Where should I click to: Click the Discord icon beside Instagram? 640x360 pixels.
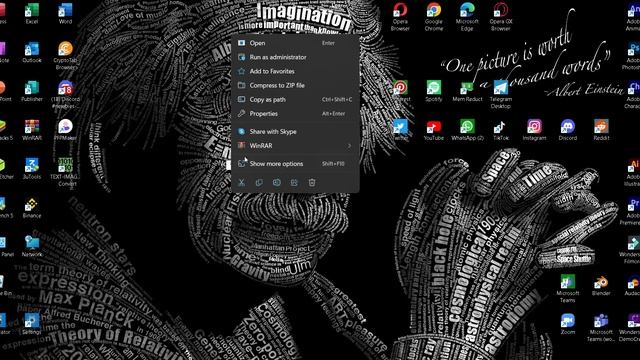568,130
